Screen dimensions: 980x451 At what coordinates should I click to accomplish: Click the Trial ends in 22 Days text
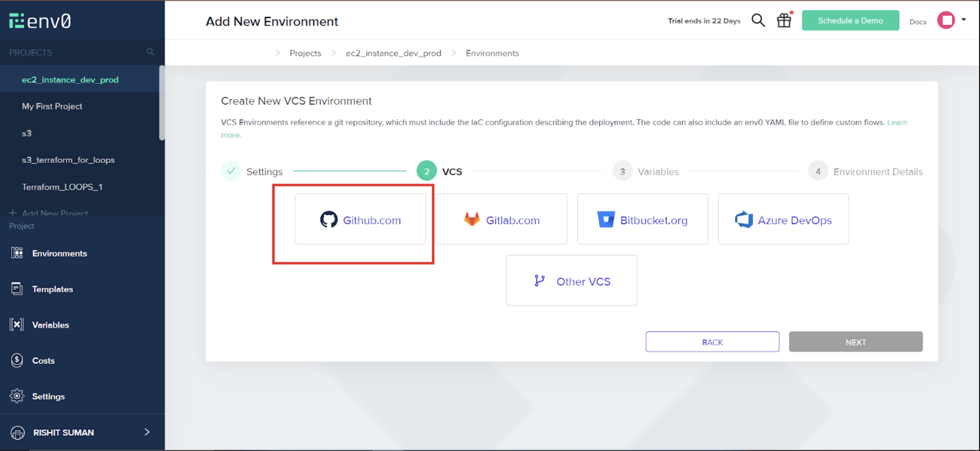(704, 20)
